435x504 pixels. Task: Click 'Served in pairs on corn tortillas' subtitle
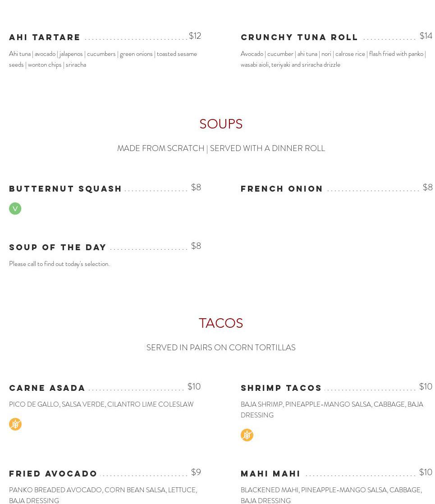pos(221,348)
